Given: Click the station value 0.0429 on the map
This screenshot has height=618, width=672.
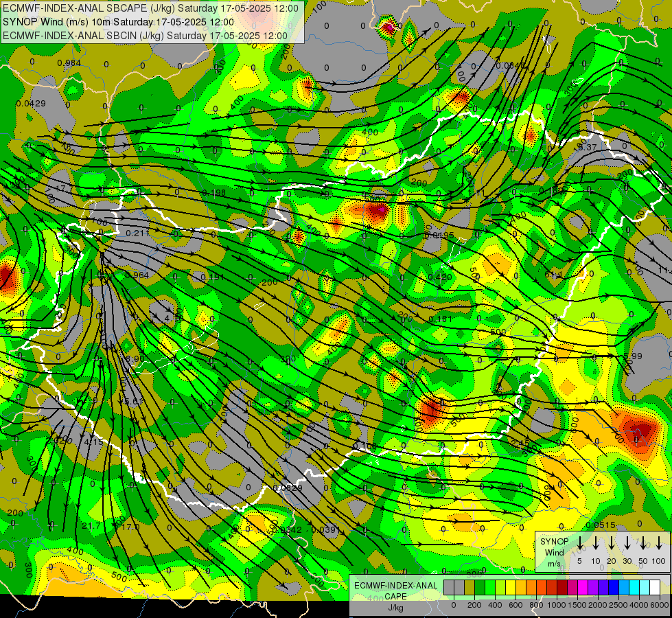Looking at the screenshot, I should tap(31, 104).
